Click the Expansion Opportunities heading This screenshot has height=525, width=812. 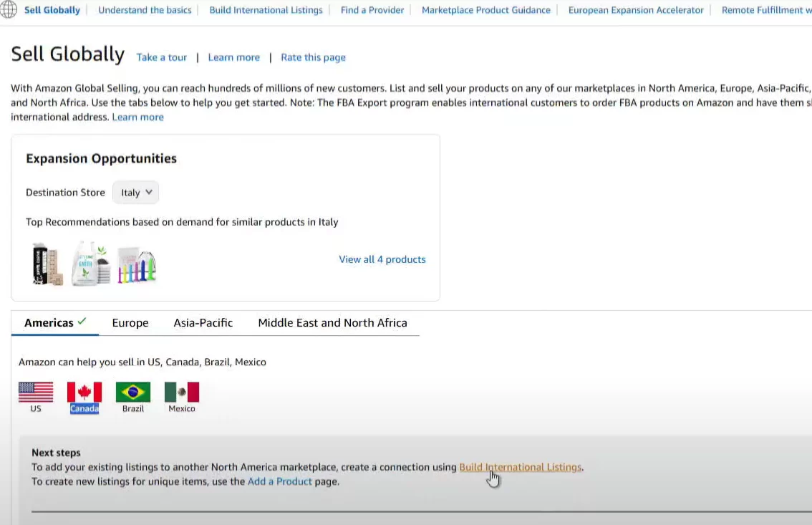click(x=102, y=158)
